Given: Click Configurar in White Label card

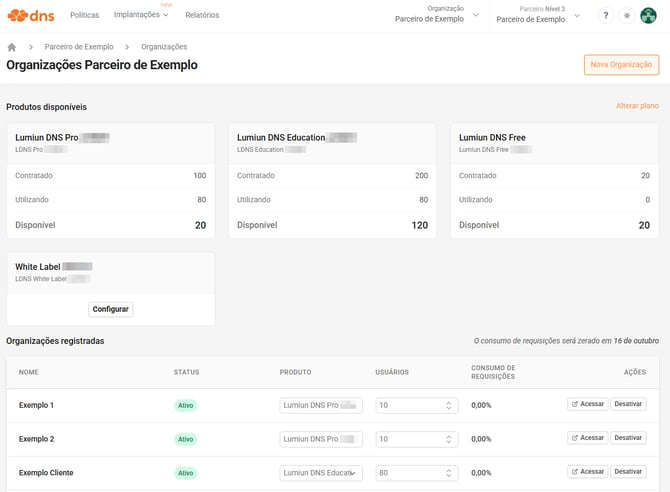Looking at the screenshot, I should pyautogui.click(x=110, y=310).
